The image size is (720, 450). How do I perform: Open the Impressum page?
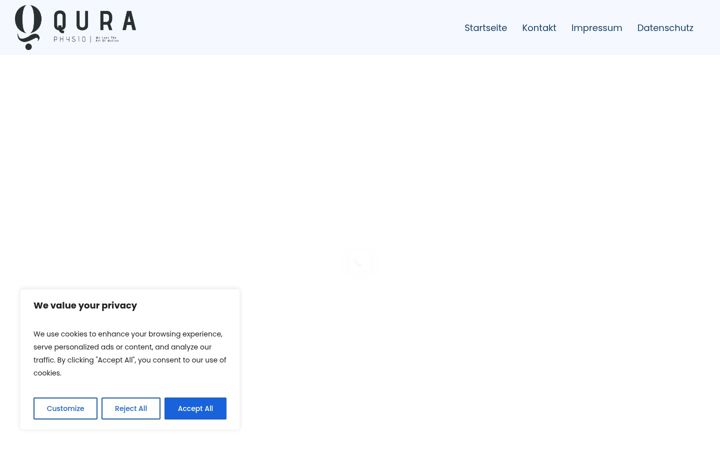pos(596,28)
